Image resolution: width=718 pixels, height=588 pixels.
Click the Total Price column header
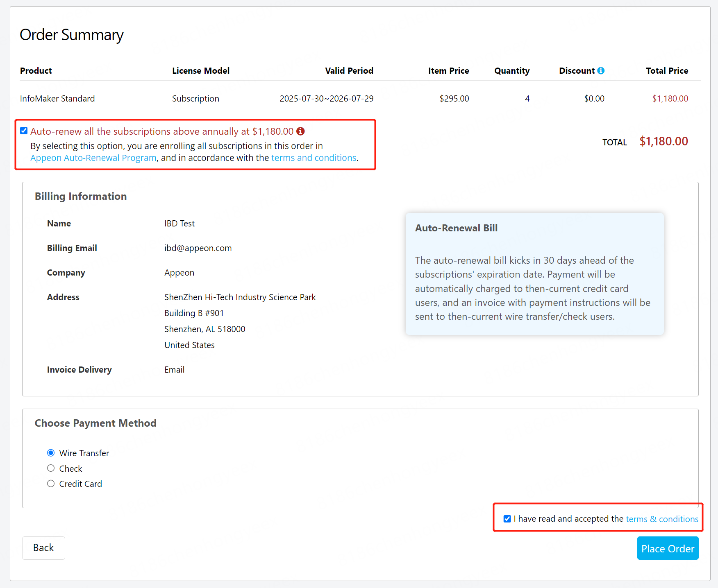tap(667, 71)
